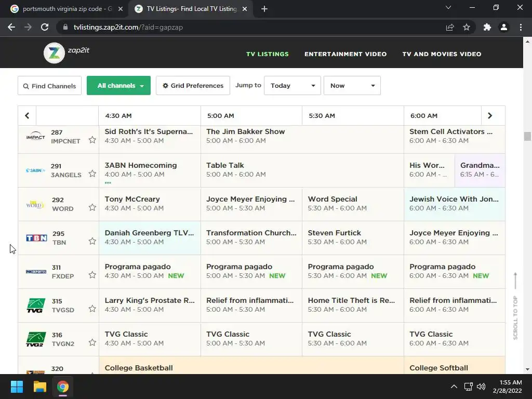Click the address bar URL field
532x399 pixels.
[251, 27]
